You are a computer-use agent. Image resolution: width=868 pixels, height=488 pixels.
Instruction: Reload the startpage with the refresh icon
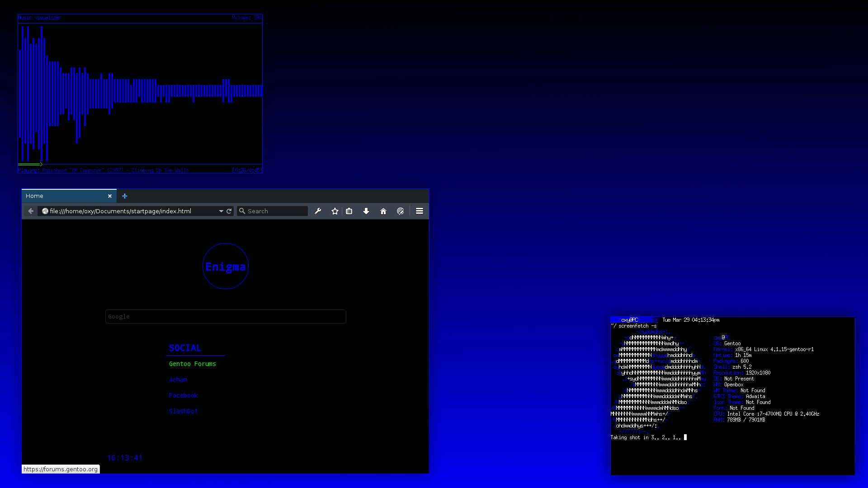click(229, 211)
